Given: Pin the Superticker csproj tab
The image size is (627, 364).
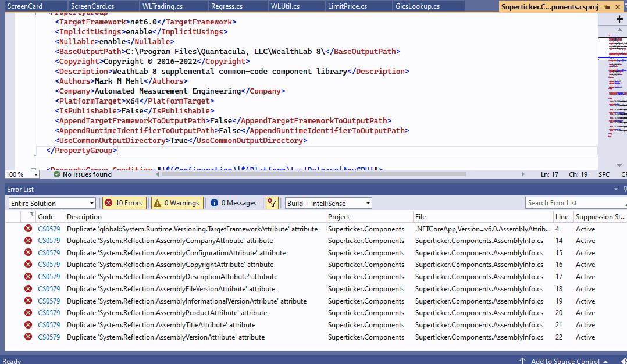Looking at the screenshot, I should tap(607, 6).
